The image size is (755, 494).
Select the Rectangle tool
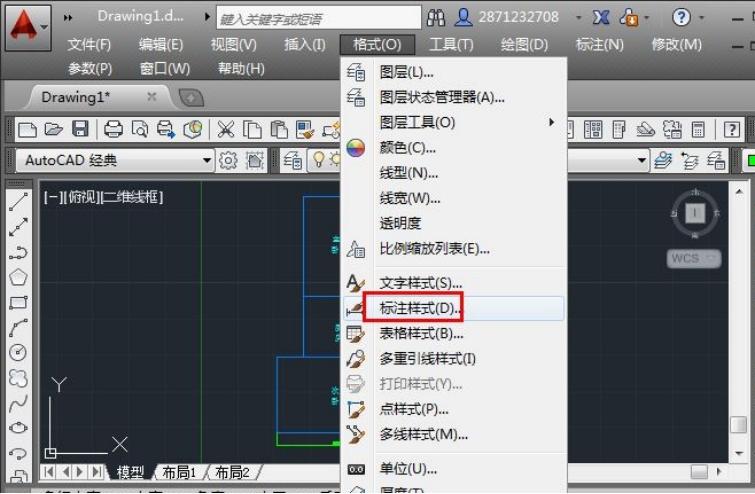[x=18, y=303]
